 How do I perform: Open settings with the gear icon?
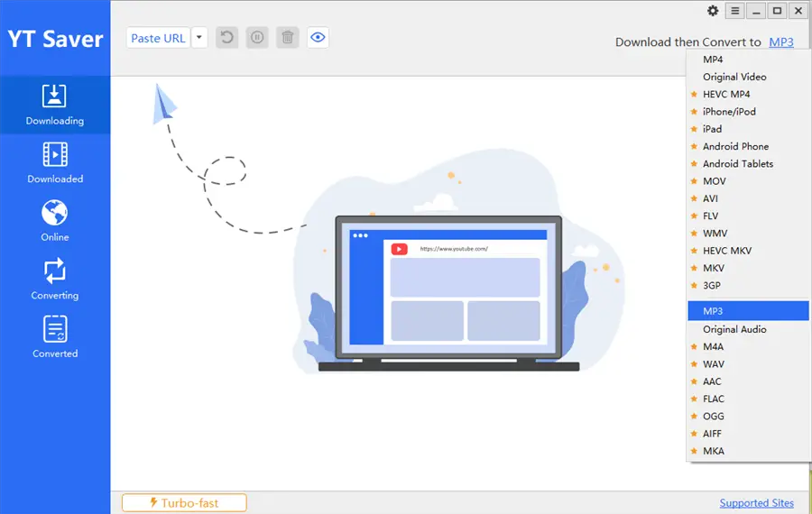713,11
